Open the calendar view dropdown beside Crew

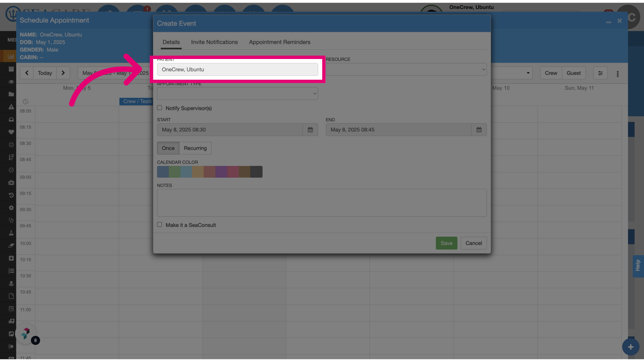(512, 73)
